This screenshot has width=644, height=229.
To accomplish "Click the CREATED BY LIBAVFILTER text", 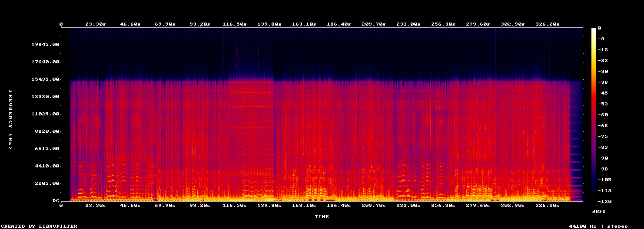I will pos(40,226).
